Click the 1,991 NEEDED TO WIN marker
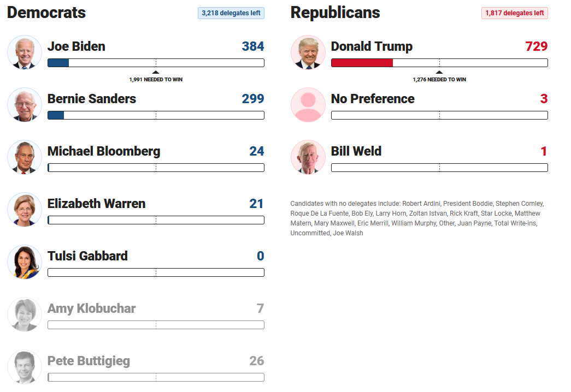Viewport: 571px width, 392px height. coord(156,79)
